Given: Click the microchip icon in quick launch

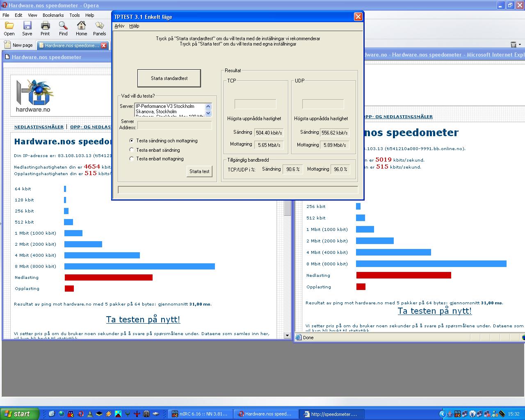Looking at the screenshot, I should pyautogui.click(x=99, y=414).
